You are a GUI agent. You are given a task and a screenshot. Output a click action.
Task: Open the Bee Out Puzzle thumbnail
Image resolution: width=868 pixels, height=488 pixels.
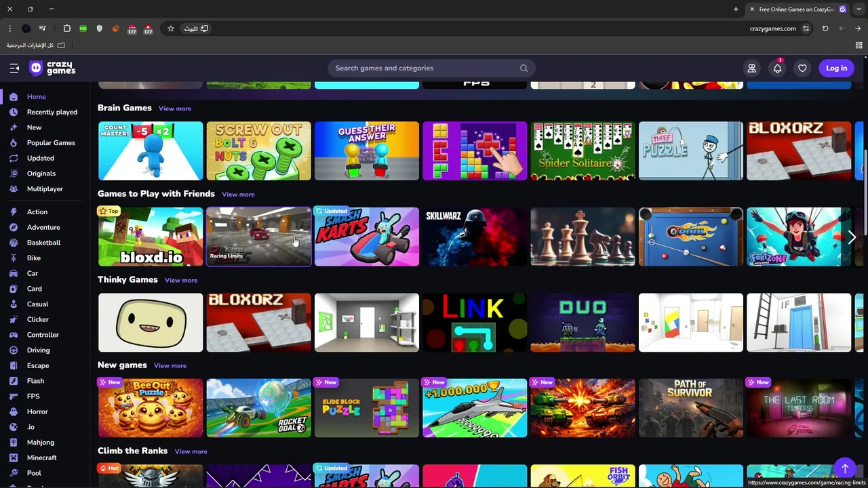(151, 408)
